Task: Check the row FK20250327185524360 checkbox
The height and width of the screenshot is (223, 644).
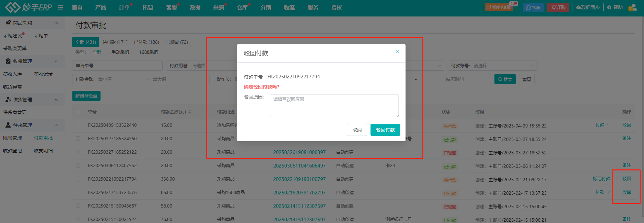Action: (78, 139)
